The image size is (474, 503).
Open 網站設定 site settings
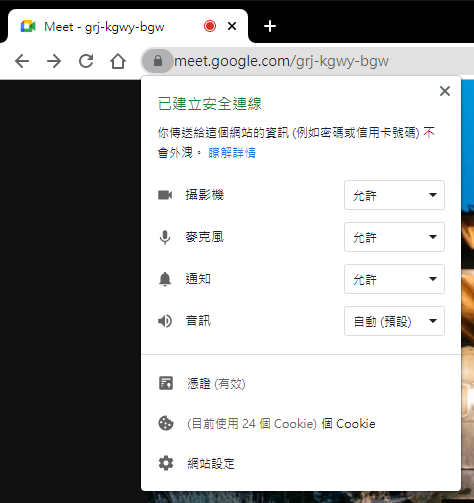click(211, 464)
